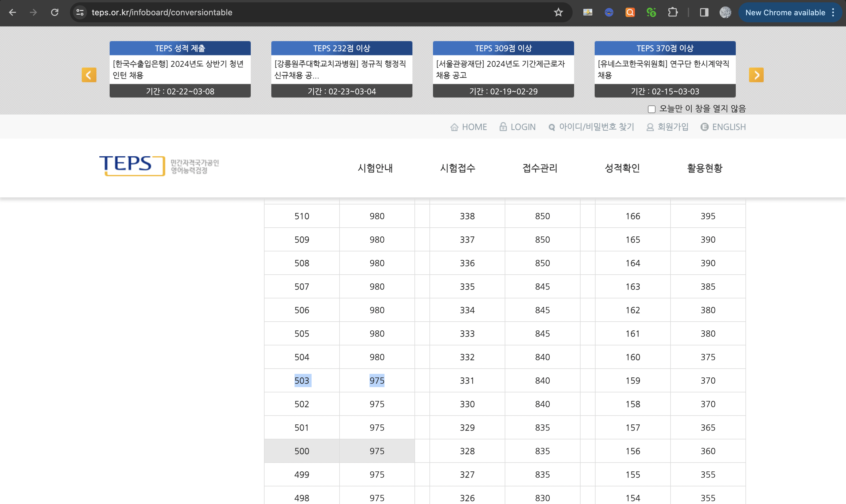The height and width of the screenshot is (504, 846).
Task: Click the browser reload icon
Action: coord(55,13)
